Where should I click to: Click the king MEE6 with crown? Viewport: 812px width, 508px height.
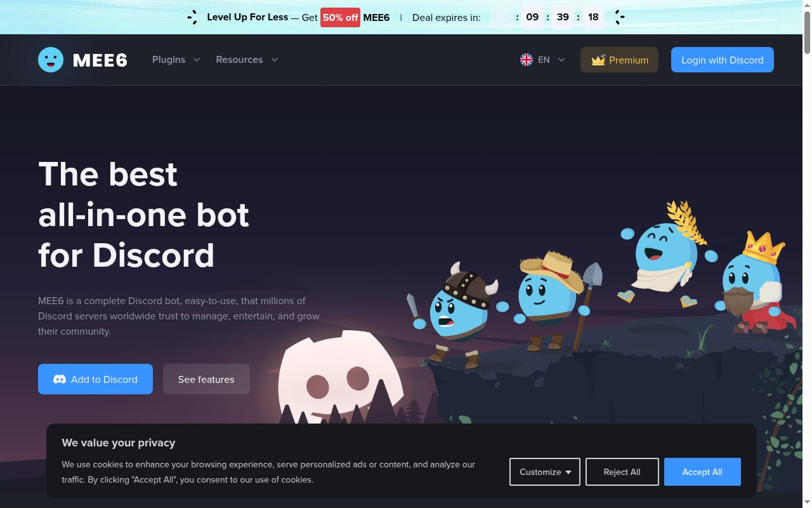755,283
